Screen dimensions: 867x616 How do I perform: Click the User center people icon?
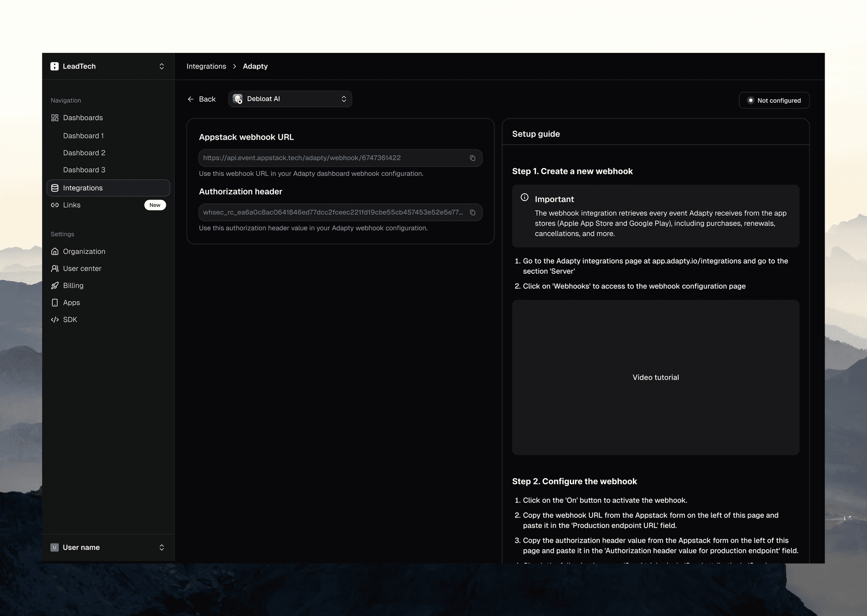pos(55,268)
